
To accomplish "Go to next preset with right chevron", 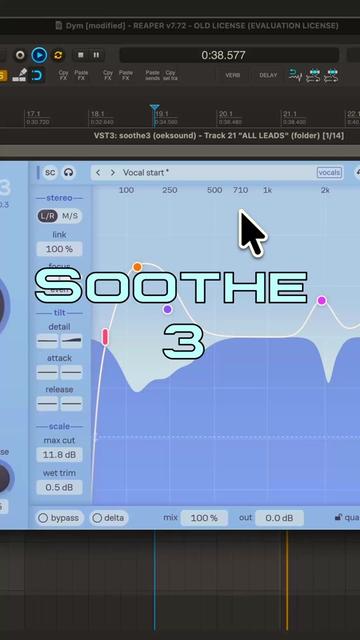I will pyautogui.click(x=112, y=173).
